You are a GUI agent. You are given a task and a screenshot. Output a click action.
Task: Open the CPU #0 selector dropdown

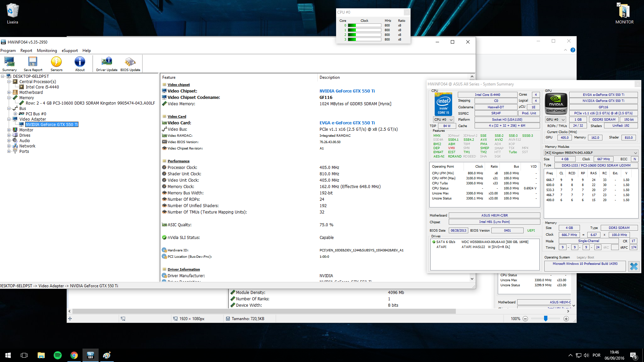443,120
